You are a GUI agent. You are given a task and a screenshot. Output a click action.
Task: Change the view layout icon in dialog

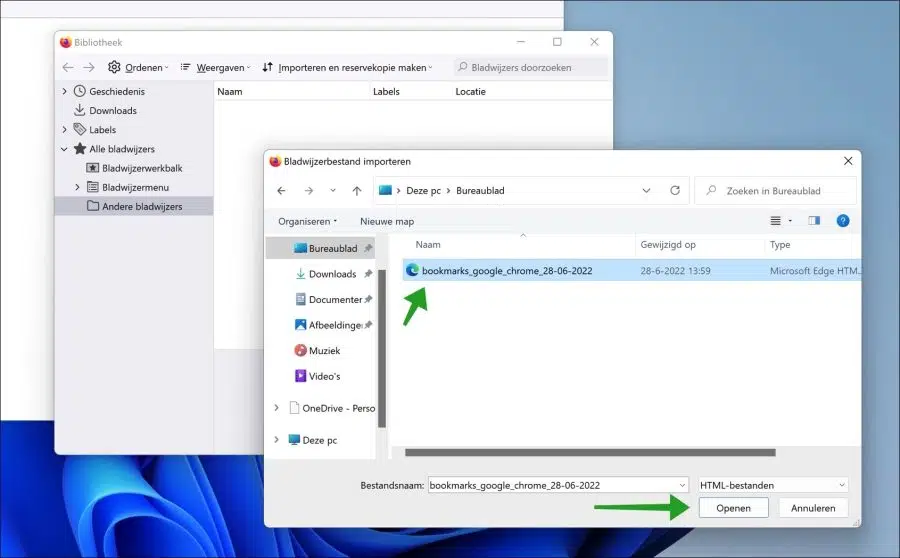tap(775, 220)
